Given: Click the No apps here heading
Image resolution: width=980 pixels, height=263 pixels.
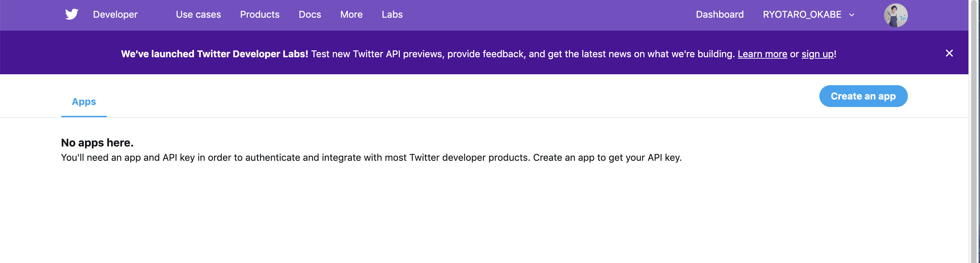Looking at the screenshot, I should click(97, 143).
